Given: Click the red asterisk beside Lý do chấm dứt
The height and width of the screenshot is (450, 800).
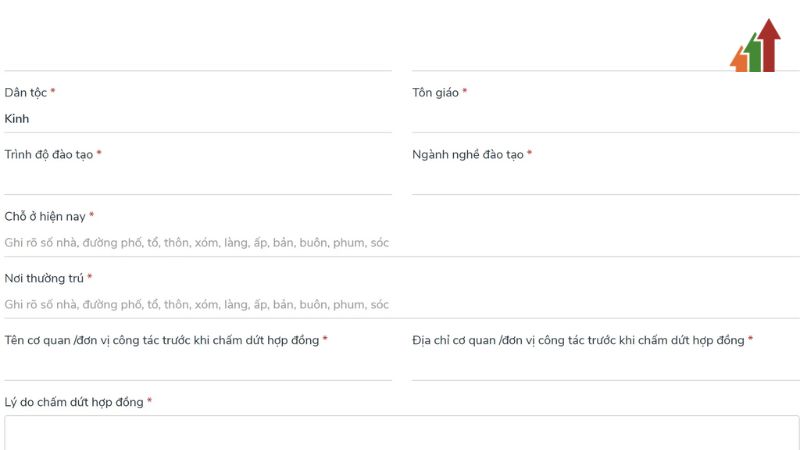Looking at the screenshot, I should tap(150, 401).
